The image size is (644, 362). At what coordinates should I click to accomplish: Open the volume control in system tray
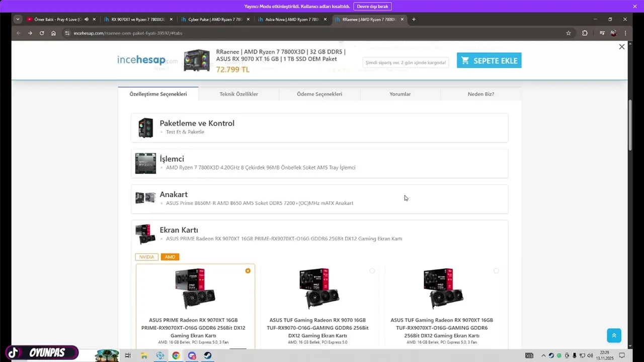tap(590, 355)
